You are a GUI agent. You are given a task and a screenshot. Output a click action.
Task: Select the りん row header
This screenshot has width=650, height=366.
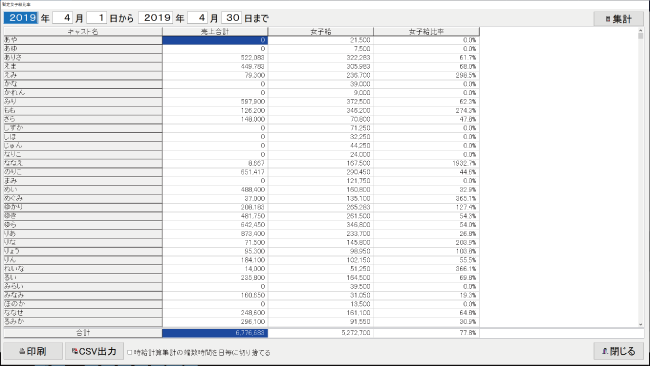click(83, 260)
